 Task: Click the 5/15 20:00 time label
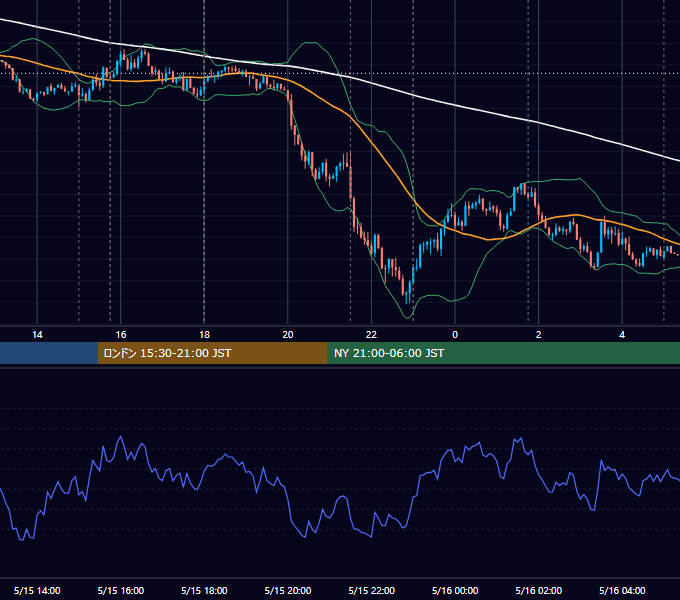[x=288, y=590]
